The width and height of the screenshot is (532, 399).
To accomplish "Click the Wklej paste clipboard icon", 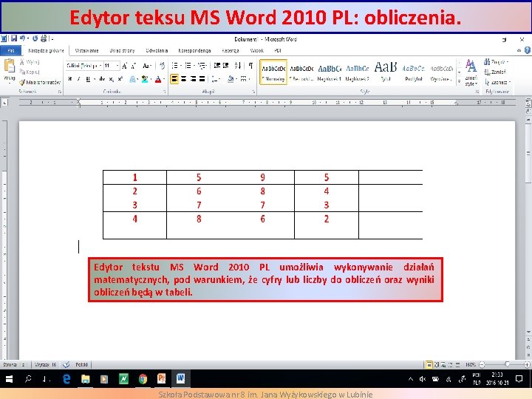I will [10, 66].
